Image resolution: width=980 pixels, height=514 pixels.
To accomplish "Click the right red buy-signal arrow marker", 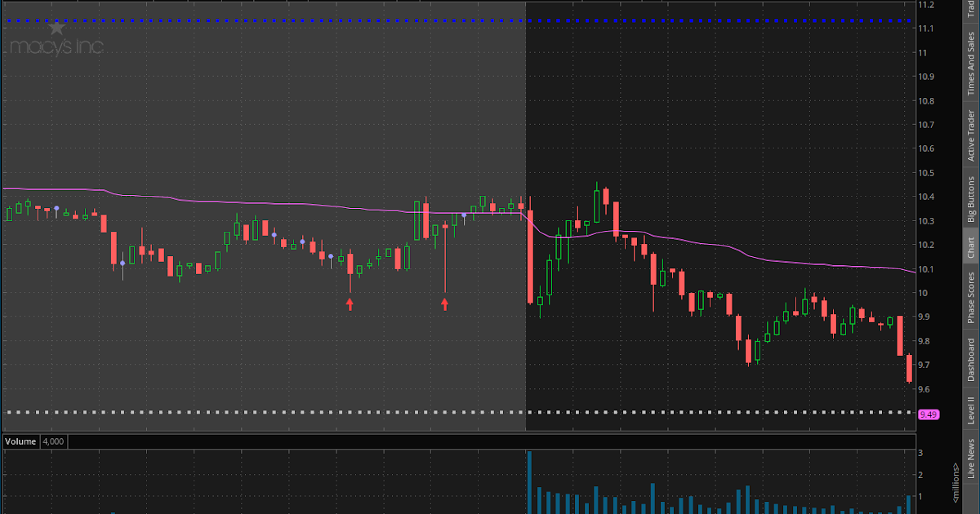I will coord(445,304).
